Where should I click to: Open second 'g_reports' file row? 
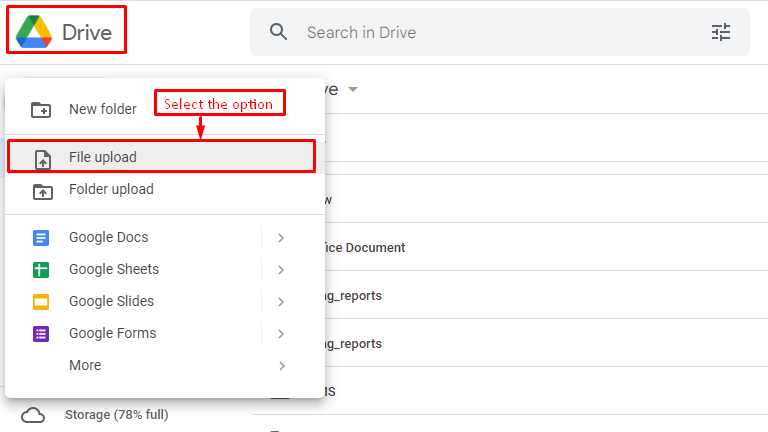pyautogui.click(x=546, y=343)
